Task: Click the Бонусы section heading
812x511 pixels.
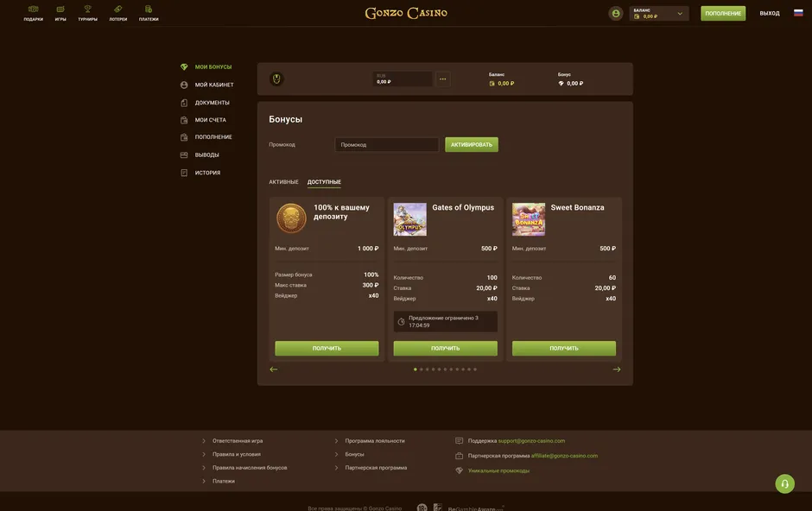Action: coord(285,119)
